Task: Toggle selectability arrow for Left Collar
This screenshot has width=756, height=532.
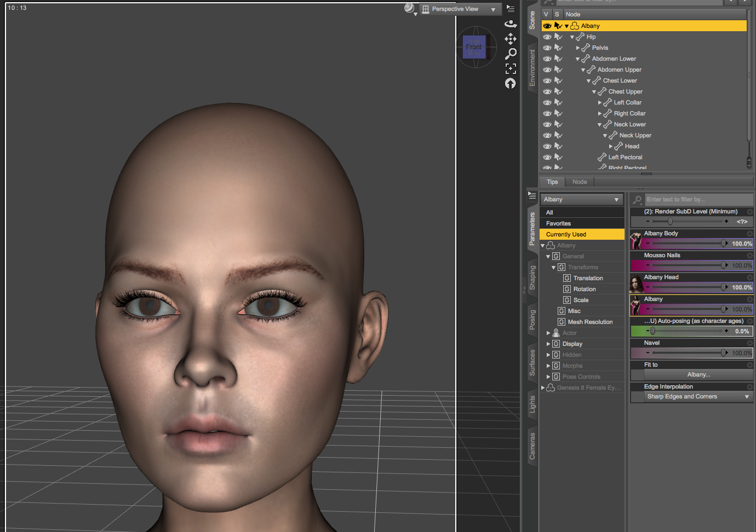Action: (558, 102)
